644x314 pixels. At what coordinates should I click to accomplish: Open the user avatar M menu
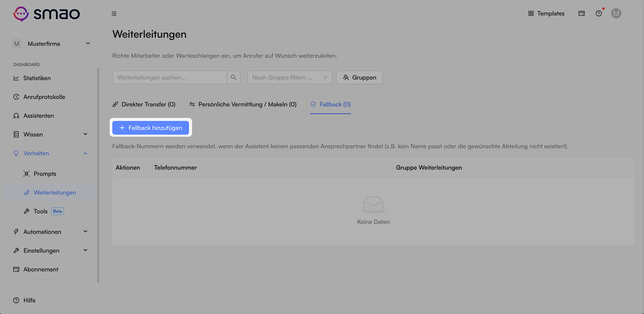(x=616, y=14)
